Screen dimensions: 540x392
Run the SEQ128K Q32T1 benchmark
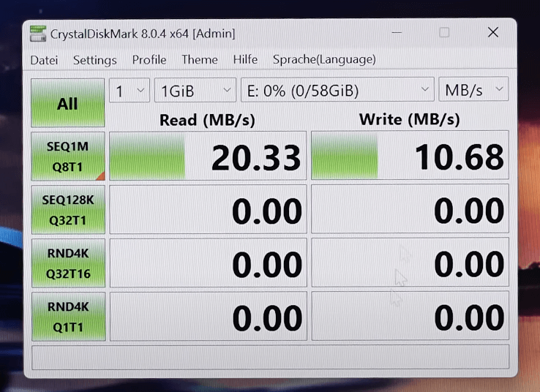coord(67,210)
